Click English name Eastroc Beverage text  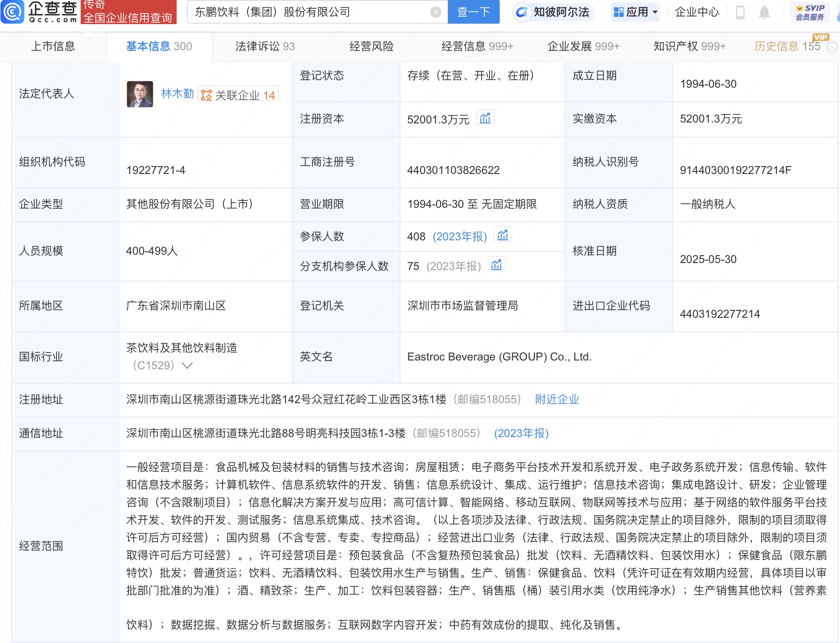(x=499, y=357)
